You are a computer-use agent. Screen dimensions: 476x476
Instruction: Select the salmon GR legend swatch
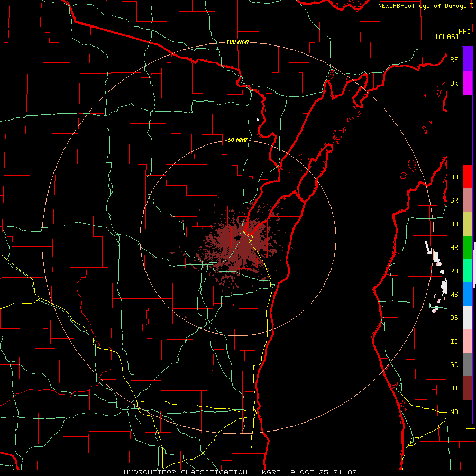click(x=467, y=200)
